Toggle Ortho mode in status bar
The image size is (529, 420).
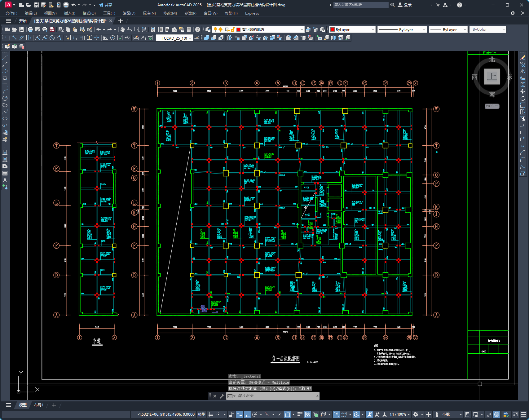[x=247, y=414]
